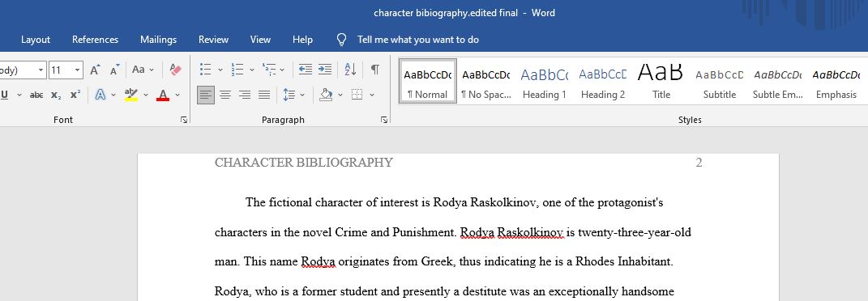Click page number 2 in header
868x301 pixels.
pos(699,163)
